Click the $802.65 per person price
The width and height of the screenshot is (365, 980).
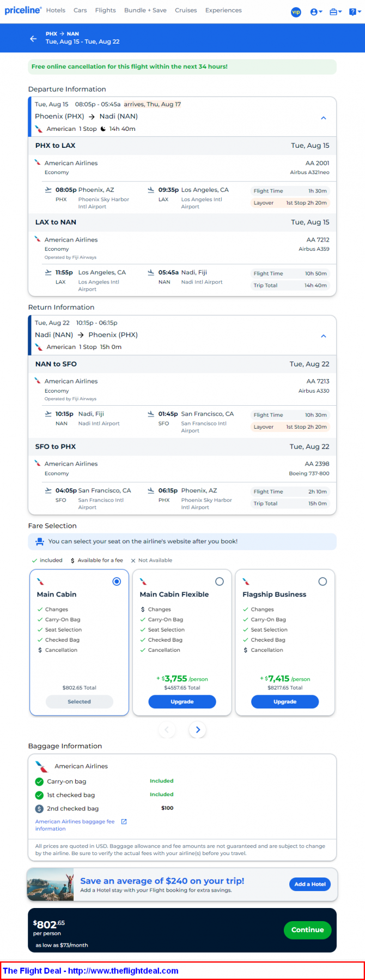coord(49,924)
